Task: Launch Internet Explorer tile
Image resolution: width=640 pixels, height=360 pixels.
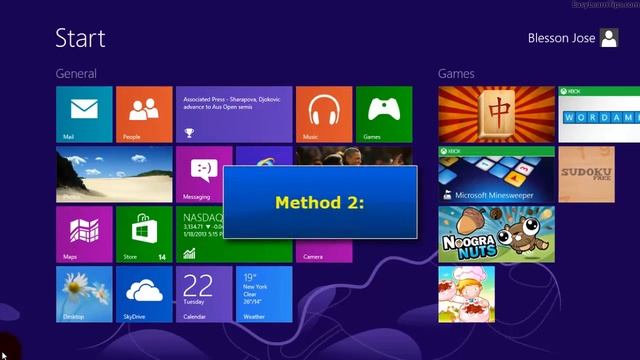Action: (264, 156)
